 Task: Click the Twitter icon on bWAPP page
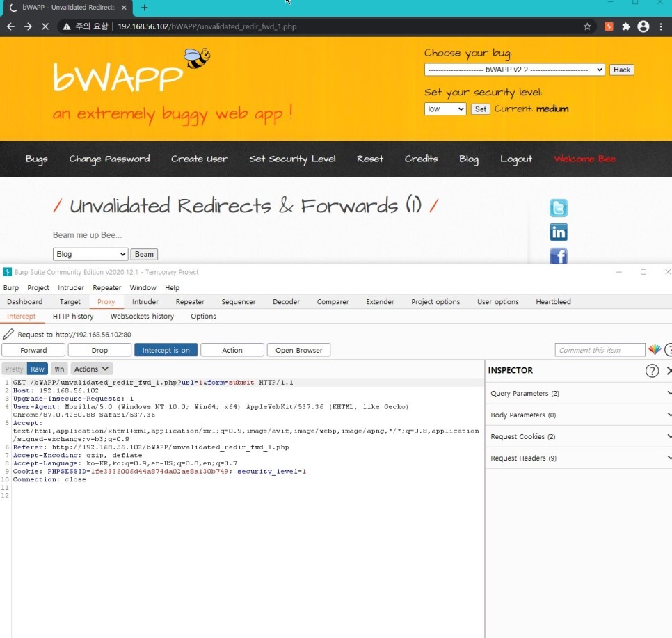tap(559, 208)
